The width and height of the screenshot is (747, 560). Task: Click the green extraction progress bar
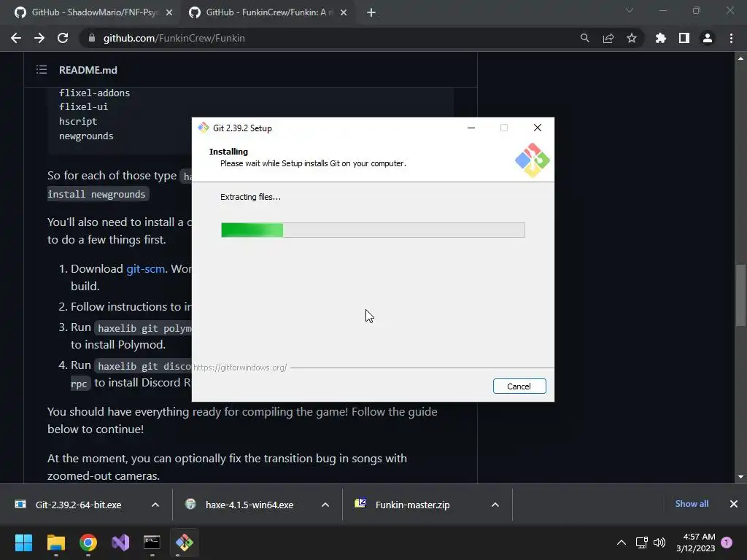373,230
